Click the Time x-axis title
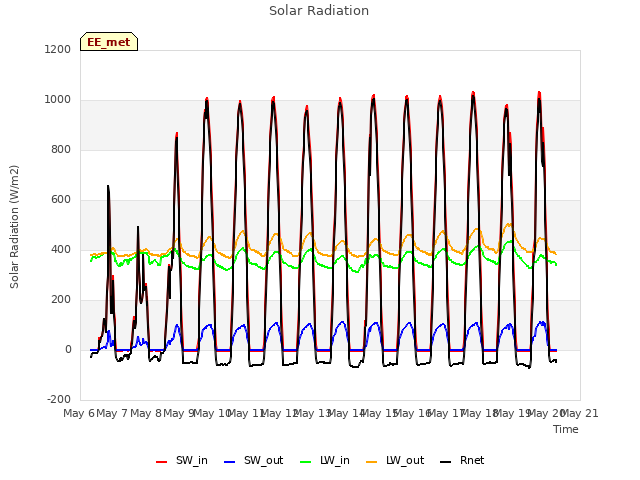Viewport: 640px width, 480px height. point(566,429)
